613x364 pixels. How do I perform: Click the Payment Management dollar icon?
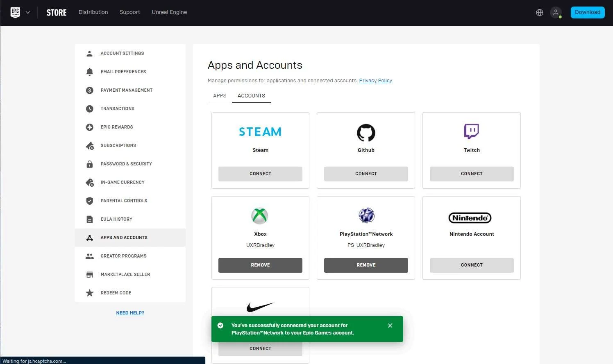[x=90, y=90]
